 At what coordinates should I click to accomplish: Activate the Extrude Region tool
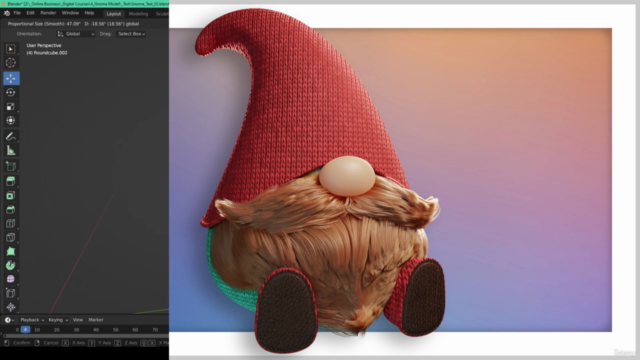11,181
